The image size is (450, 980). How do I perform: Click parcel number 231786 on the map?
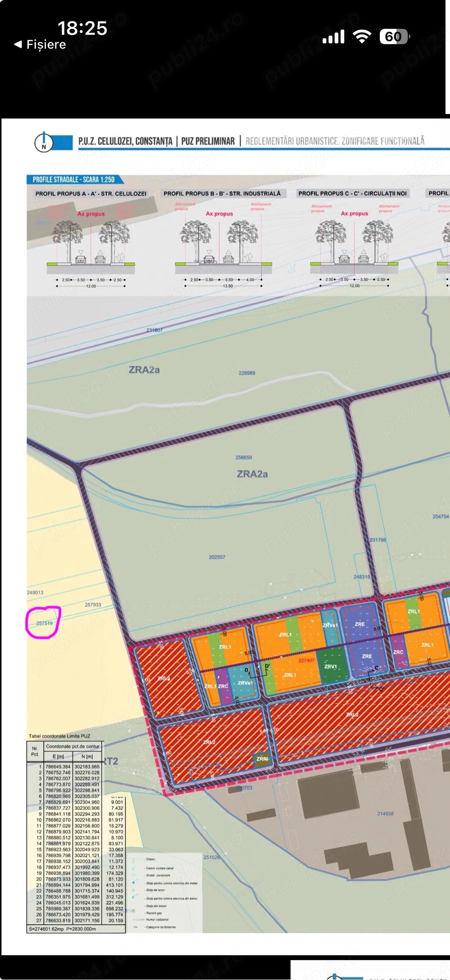(378, 540)
